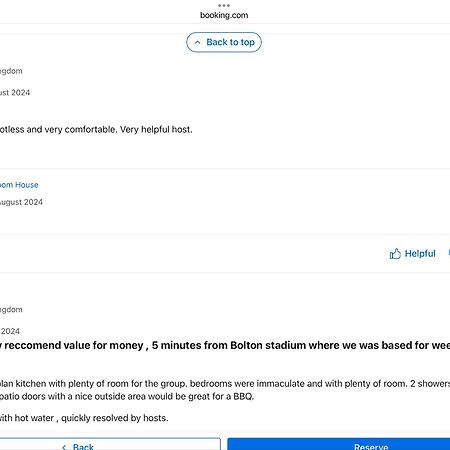
Task: Mark the review as Helpful via label
Action: tap(420, 254)
